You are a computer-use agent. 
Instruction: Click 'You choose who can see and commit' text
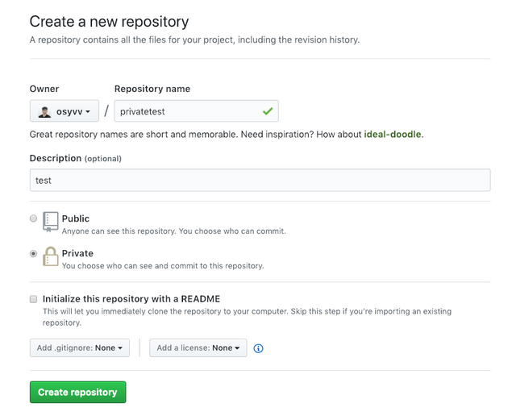tap(163, 266)
